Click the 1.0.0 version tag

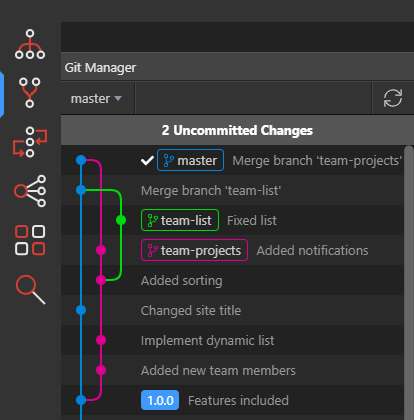[160, 400]
